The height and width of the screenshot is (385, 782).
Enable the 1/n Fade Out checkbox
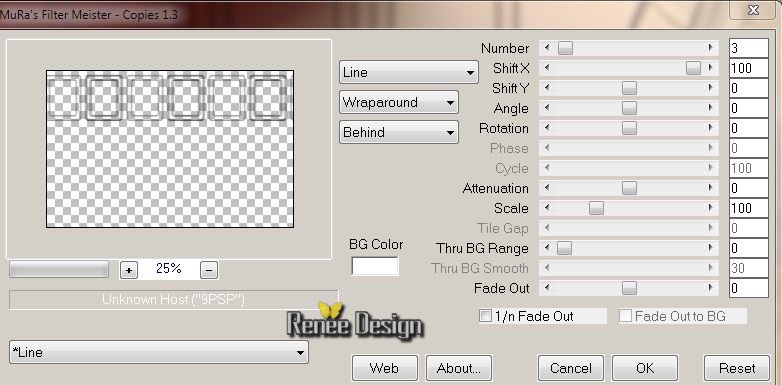point(485,316)
